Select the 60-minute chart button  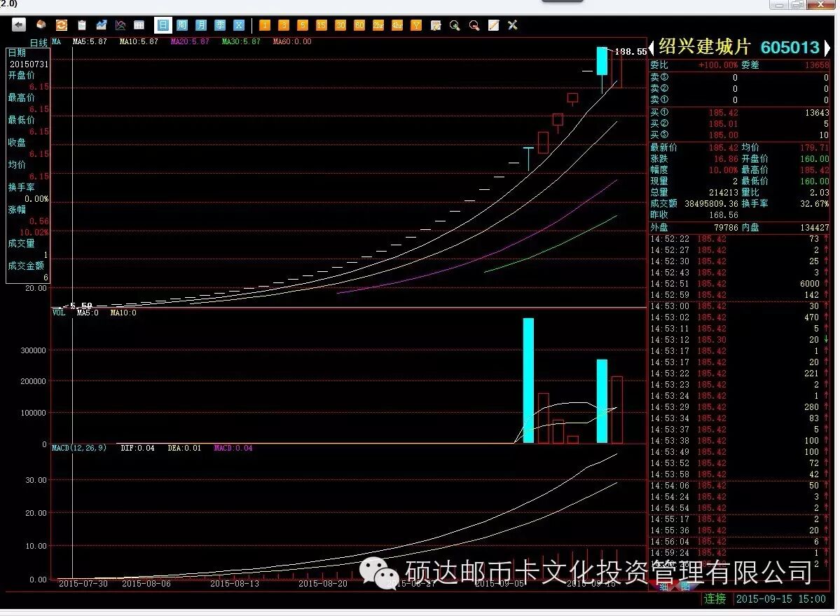coord(359,25)
